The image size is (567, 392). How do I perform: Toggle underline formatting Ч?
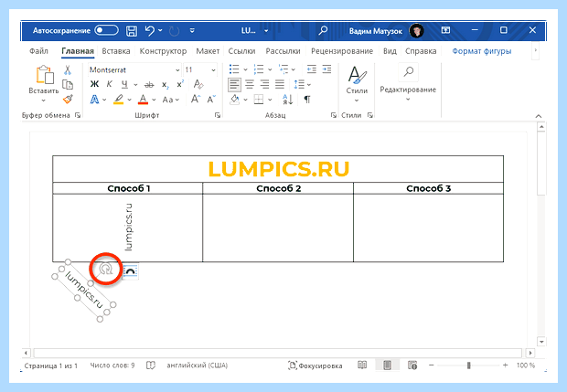124,85
